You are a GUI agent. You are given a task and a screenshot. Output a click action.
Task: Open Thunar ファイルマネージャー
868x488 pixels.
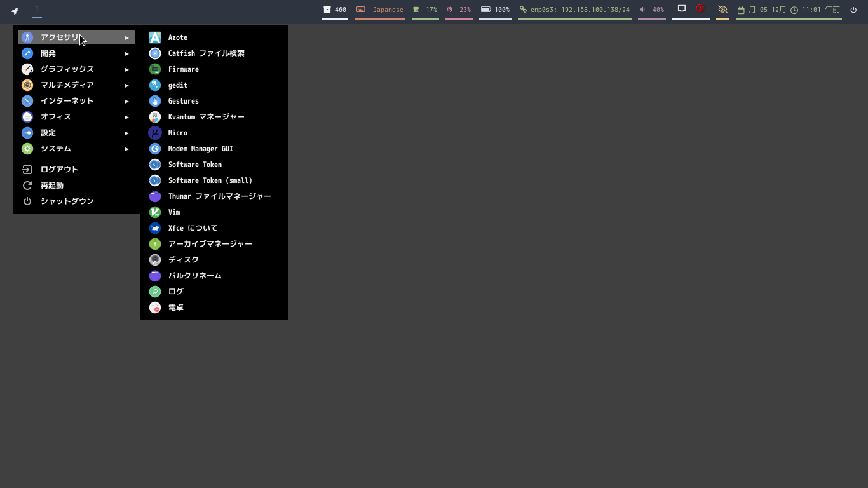click(x=214, y=196)
